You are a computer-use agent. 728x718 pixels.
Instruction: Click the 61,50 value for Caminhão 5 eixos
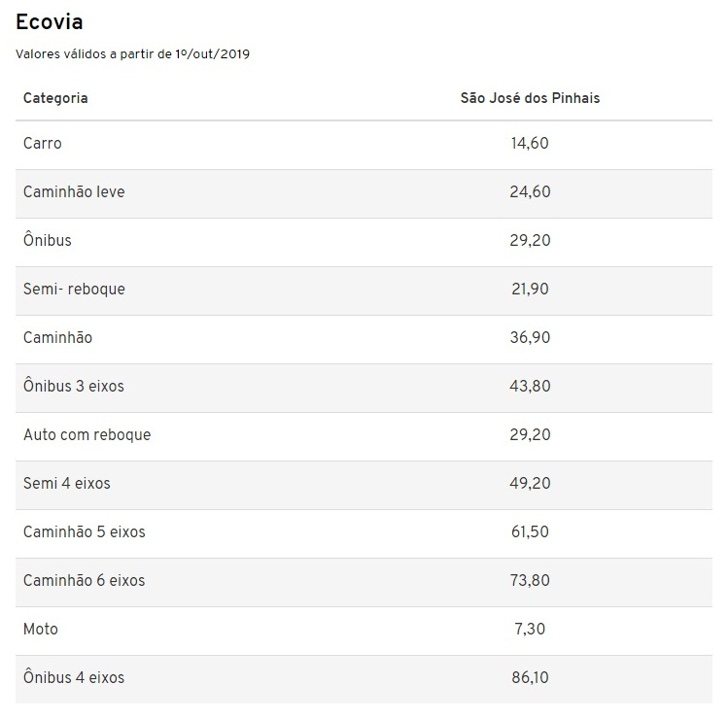(x=530, y=532)
